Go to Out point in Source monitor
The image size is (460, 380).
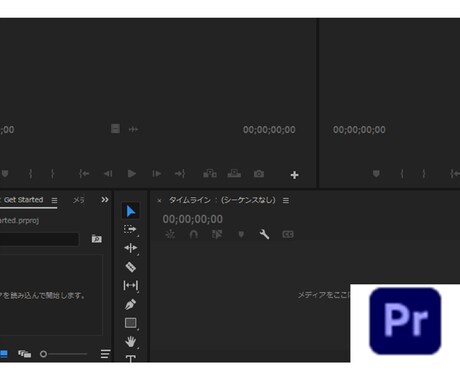(180, 174)
